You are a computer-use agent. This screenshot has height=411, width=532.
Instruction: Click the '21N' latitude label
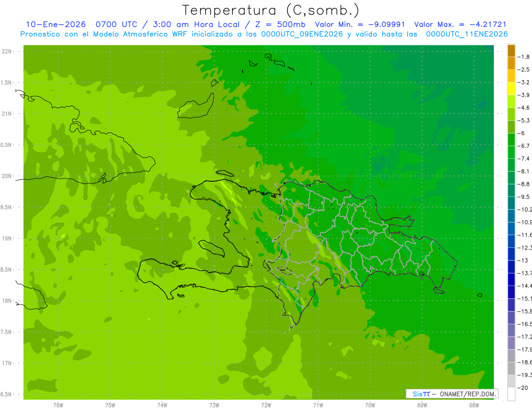[x=6, y=114]
